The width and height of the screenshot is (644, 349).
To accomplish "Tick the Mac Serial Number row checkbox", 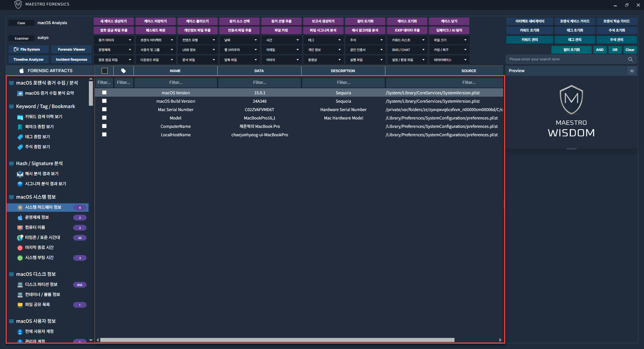I will tap(104, 109).
